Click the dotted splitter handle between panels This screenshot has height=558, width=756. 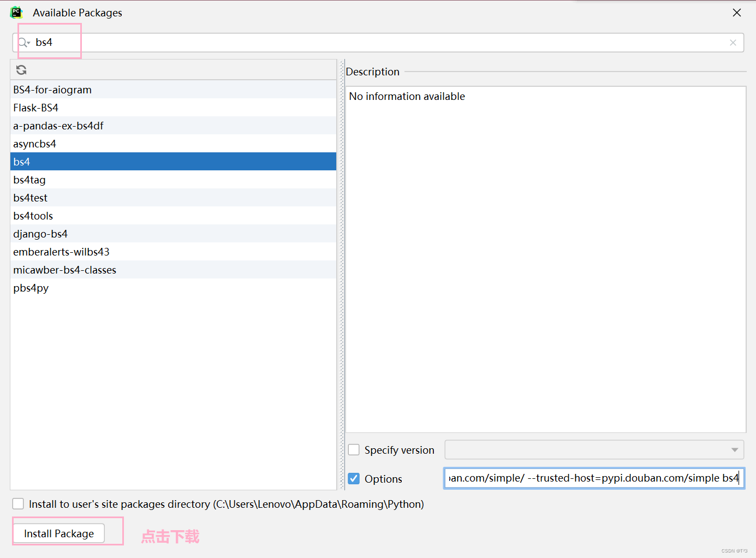coord(342,275)
